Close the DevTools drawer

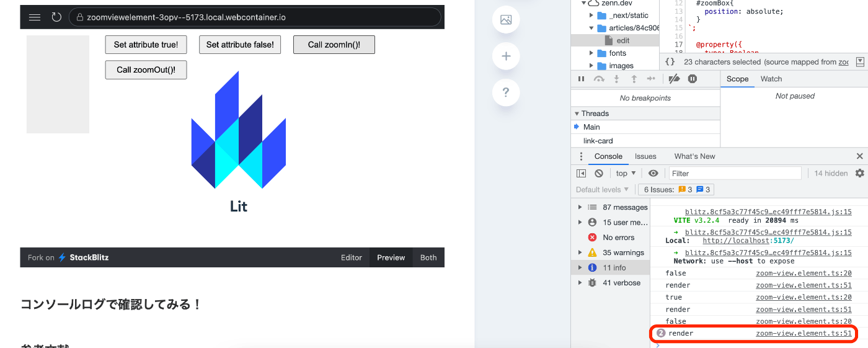coord(859,156)
